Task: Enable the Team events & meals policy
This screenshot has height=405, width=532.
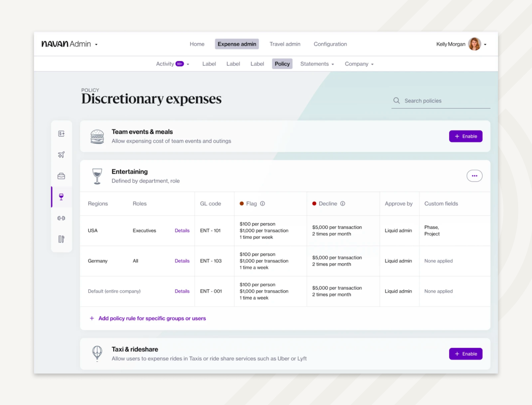Action: tap(465, 136)
